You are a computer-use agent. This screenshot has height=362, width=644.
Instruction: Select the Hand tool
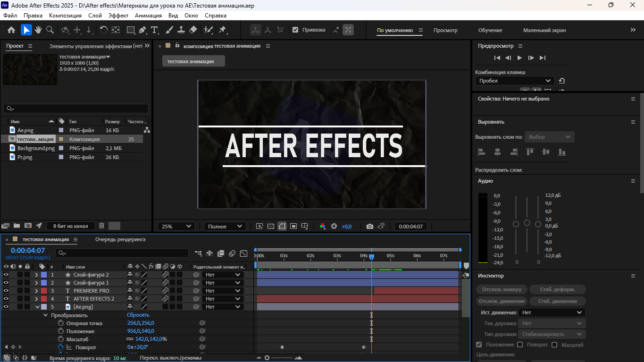pyautogui.click(x=38, y=30)
